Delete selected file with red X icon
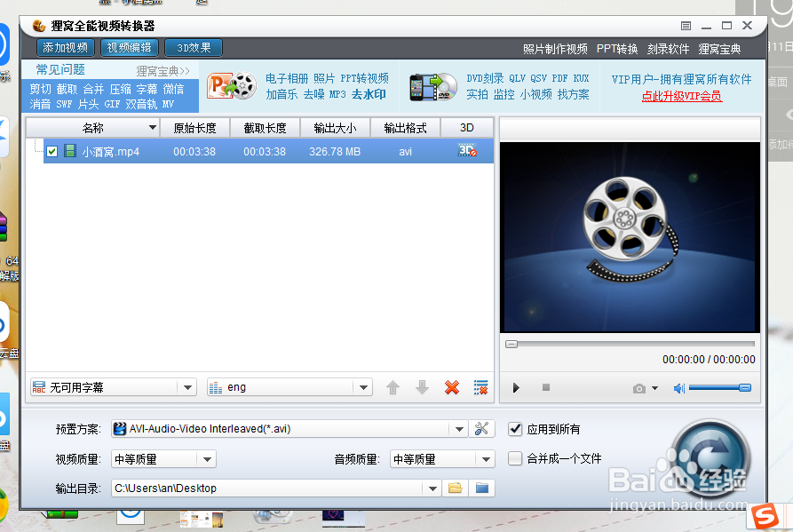The height and width of the screenshot is (532, 793). tap(452, 387)
